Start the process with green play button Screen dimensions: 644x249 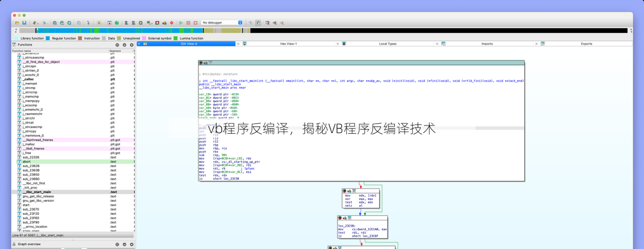(x=181, y=23)
